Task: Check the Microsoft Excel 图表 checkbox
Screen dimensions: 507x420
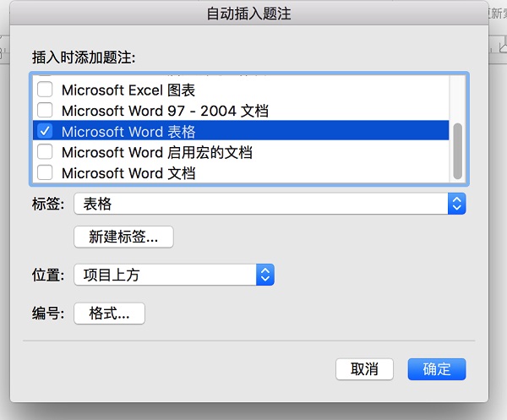Action: (x=45, y=90)
